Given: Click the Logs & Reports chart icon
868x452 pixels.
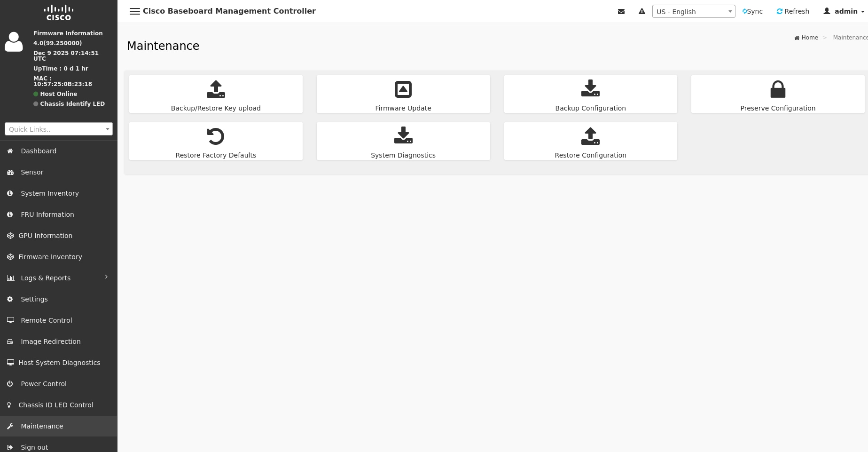Looking at the screenshot, I should point(11,278).
